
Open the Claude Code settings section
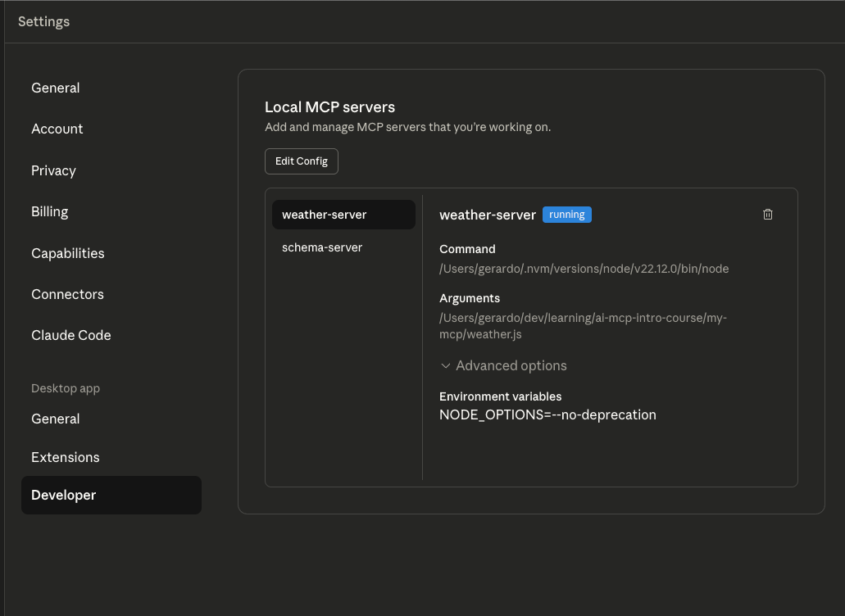click(70, 335)
